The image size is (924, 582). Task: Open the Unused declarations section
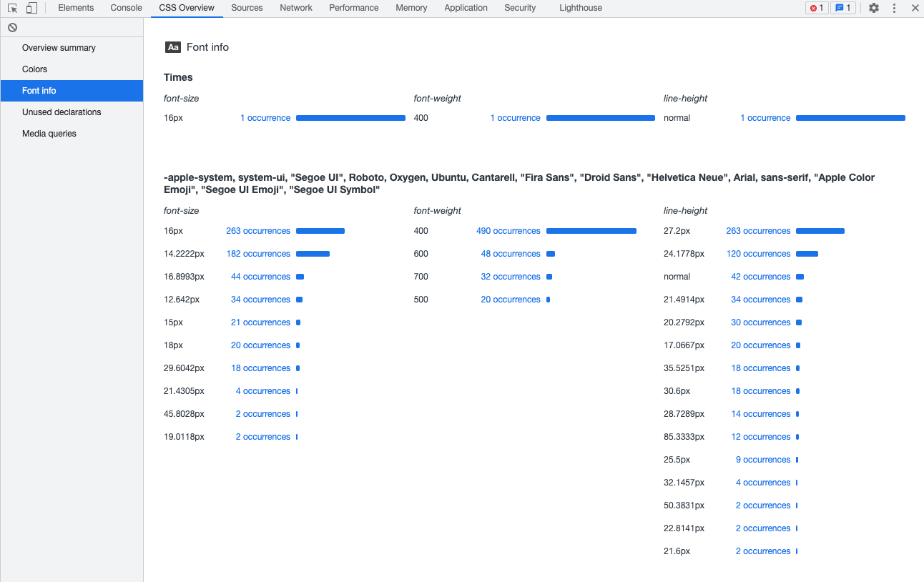point(62,112)
